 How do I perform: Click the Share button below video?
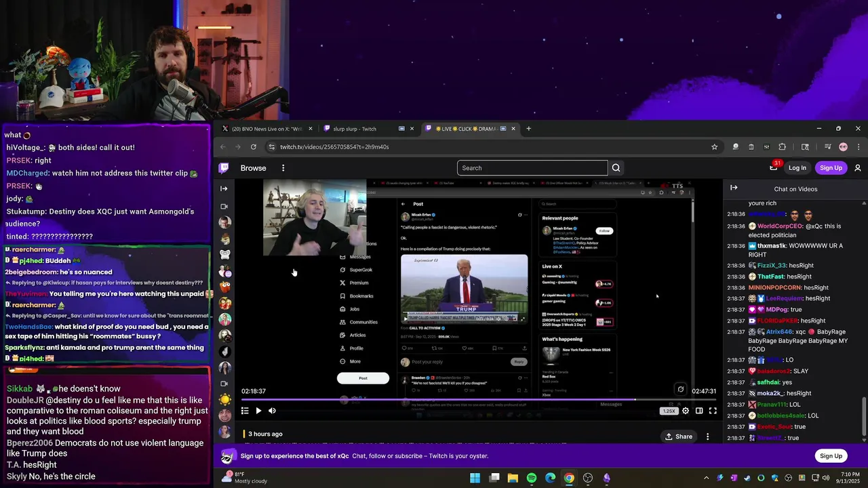point(678,436)
